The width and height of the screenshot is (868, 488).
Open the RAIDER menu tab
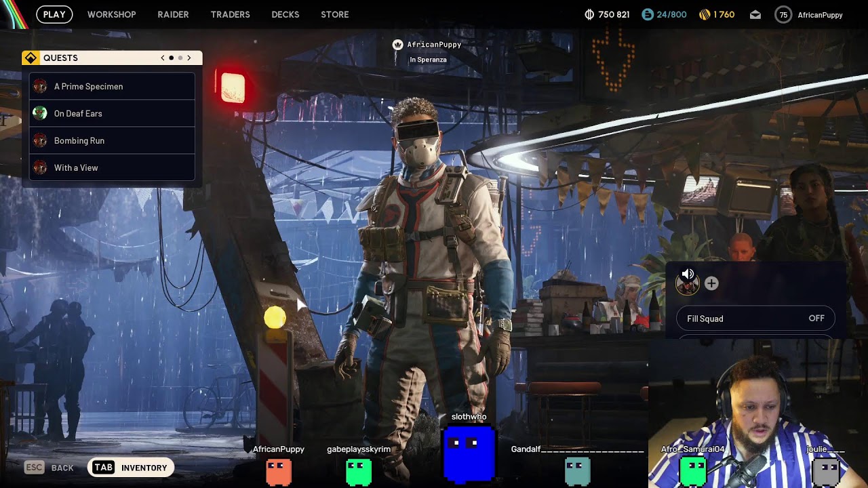(173, 14)
